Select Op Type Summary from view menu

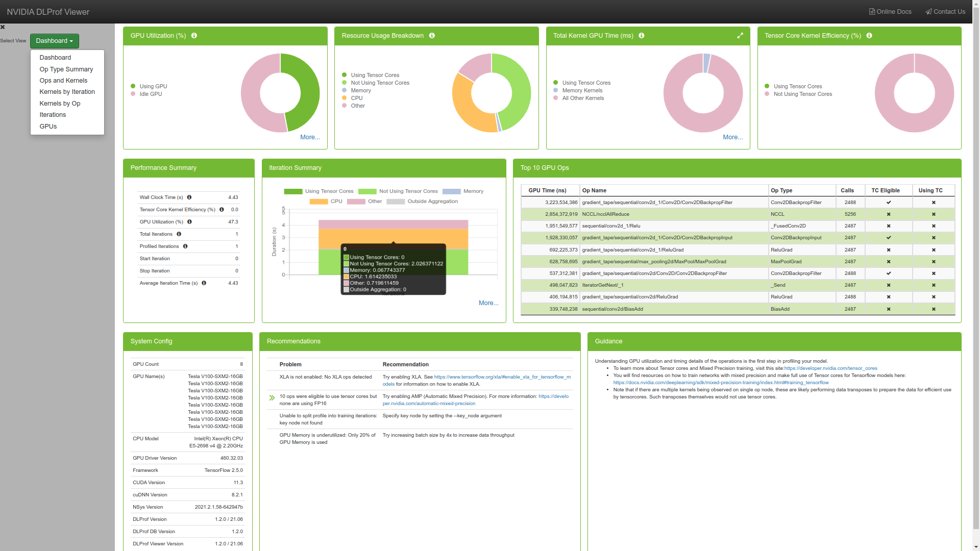pos(66,69)
